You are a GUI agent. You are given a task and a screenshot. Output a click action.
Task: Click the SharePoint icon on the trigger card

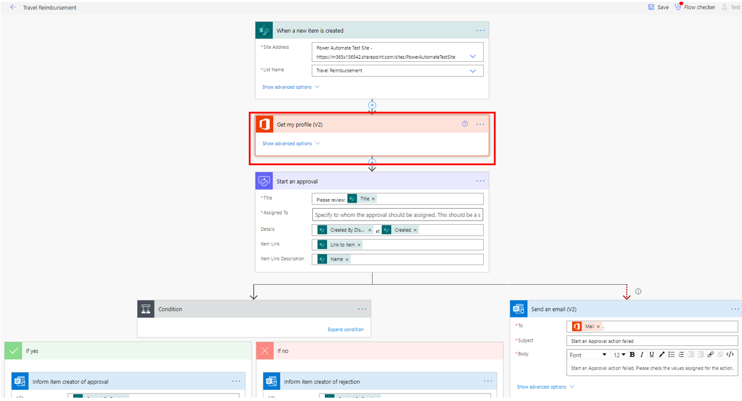point(264,30)
